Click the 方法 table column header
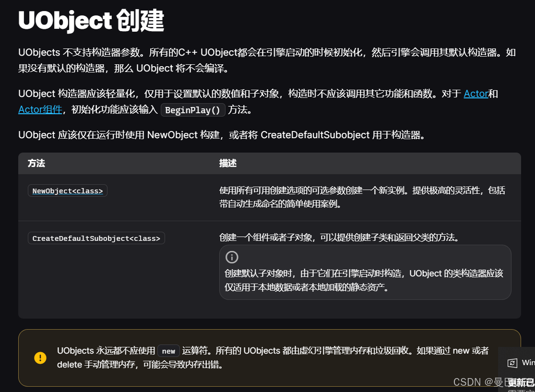Image resolution: width=535 pixels, height=392 pixels. (36, 163)
